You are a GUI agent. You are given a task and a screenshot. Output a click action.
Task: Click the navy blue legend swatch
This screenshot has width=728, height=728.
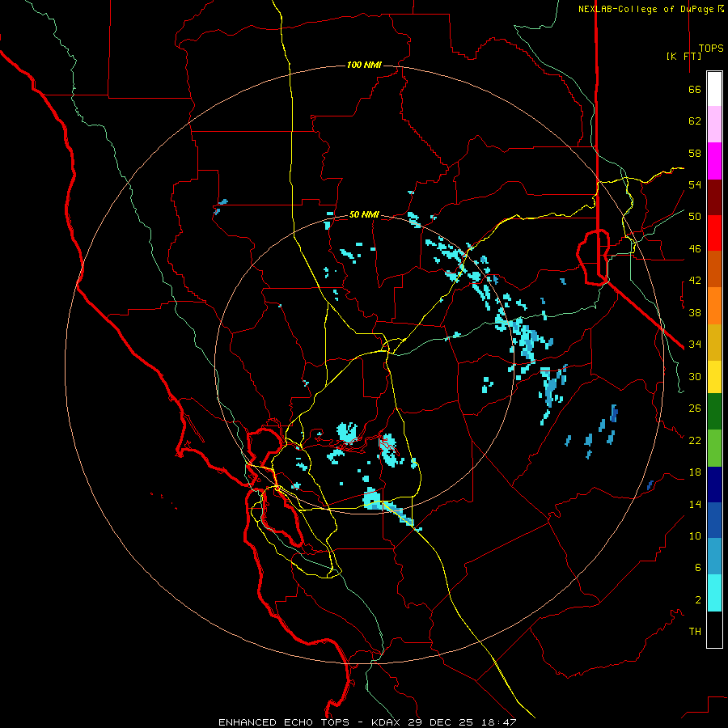(714, 485)
